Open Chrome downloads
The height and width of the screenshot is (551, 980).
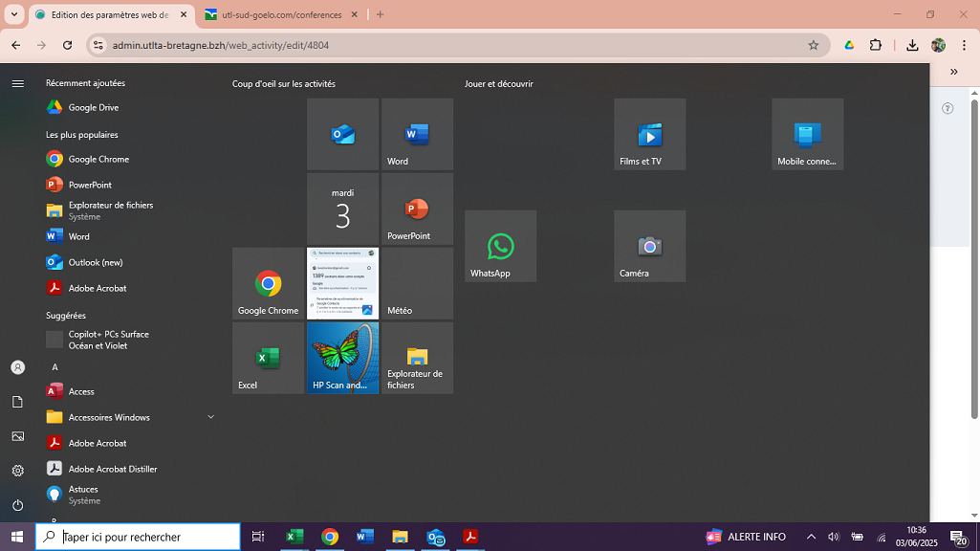pos(912,45)
